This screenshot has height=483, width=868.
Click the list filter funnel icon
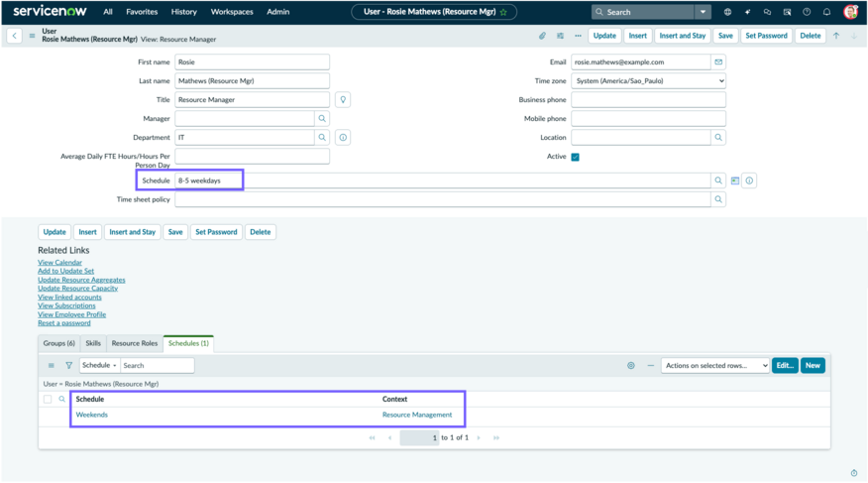68,366
